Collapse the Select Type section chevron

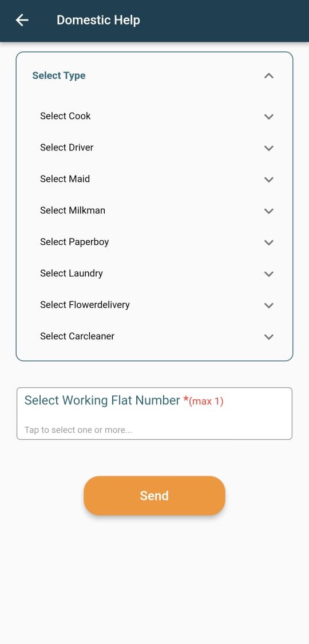pyautogui.click(x=269, y=75)
